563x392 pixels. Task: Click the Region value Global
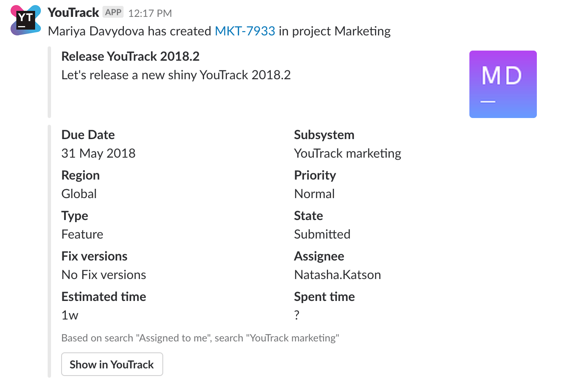click(x=79, y=193)
